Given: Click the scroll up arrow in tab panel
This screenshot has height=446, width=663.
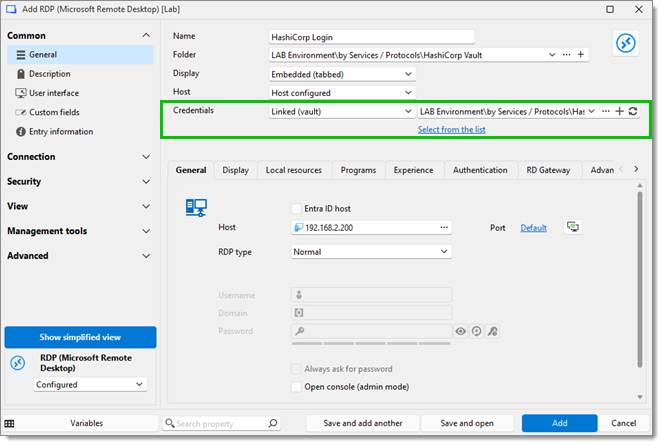Looking at the screenshot, I should coord(640,186).
